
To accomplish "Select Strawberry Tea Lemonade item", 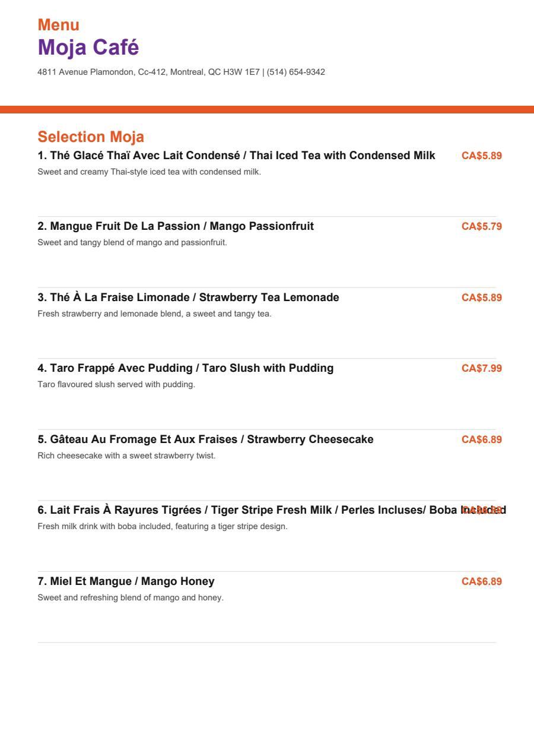I will (x=189, y=298).
